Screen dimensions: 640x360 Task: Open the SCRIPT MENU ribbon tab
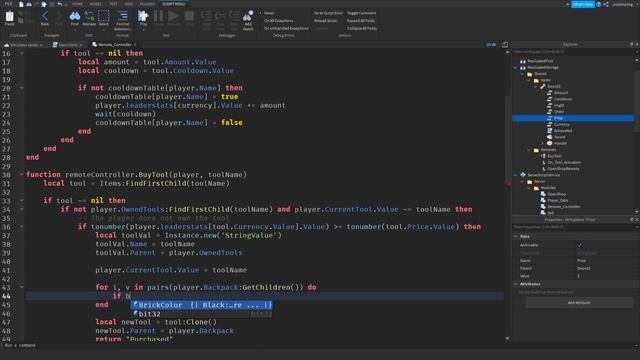pyautogui.click(x=173, y=4)
